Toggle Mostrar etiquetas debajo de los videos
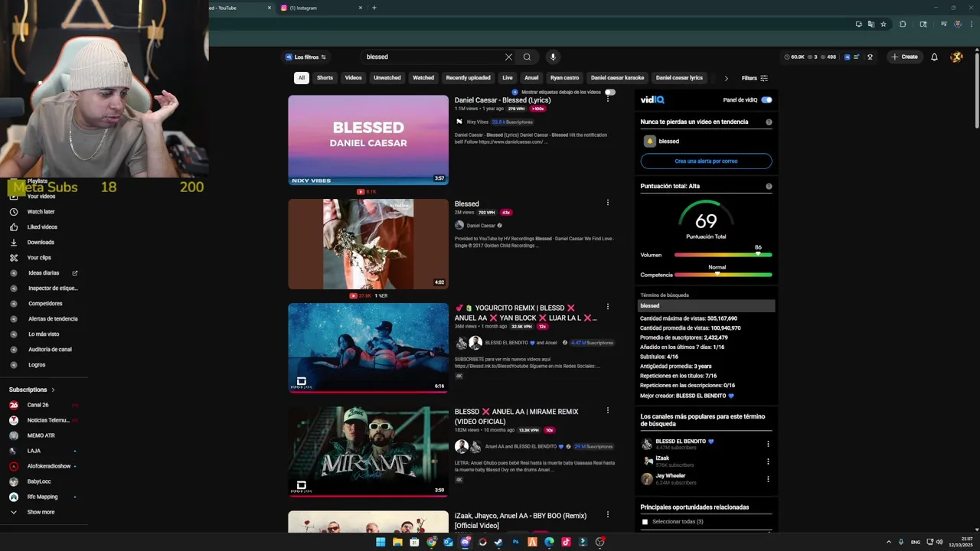The image size is (980, 551). (610, 92)
